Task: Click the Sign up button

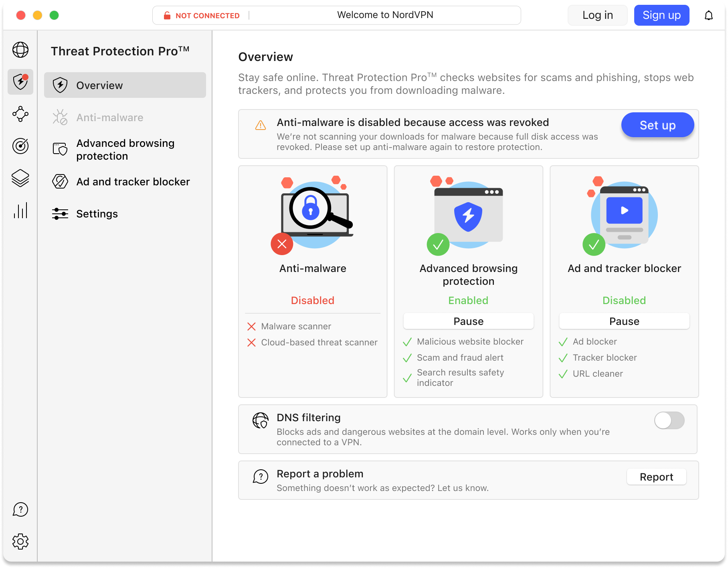Action: 661,15
